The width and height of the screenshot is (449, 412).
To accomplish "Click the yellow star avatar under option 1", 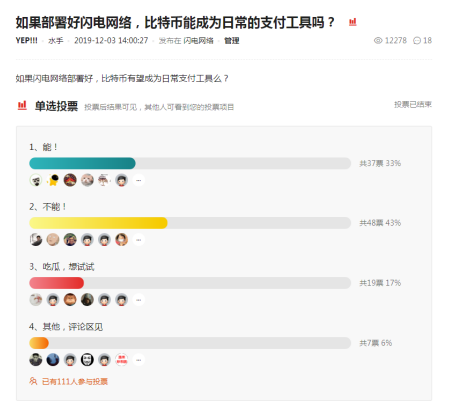I will click(x=53, y=180).
